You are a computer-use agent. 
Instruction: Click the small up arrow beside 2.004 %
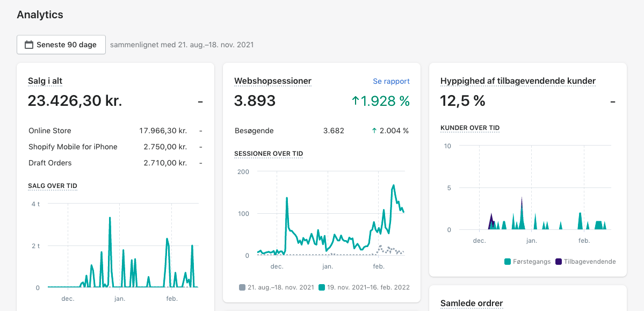pos(374,131)
